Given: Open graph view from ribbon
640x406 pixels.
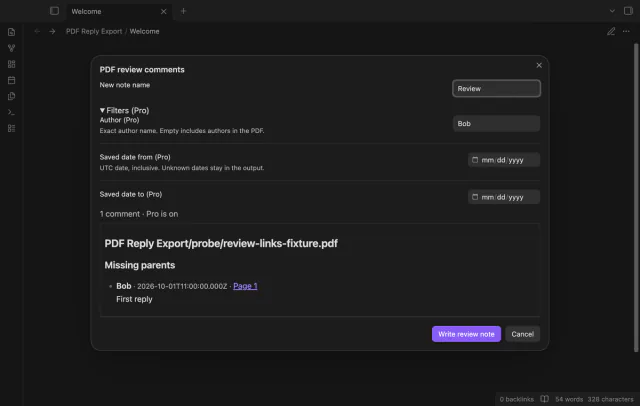Looking at the screenshot, I should click(11, 48).
